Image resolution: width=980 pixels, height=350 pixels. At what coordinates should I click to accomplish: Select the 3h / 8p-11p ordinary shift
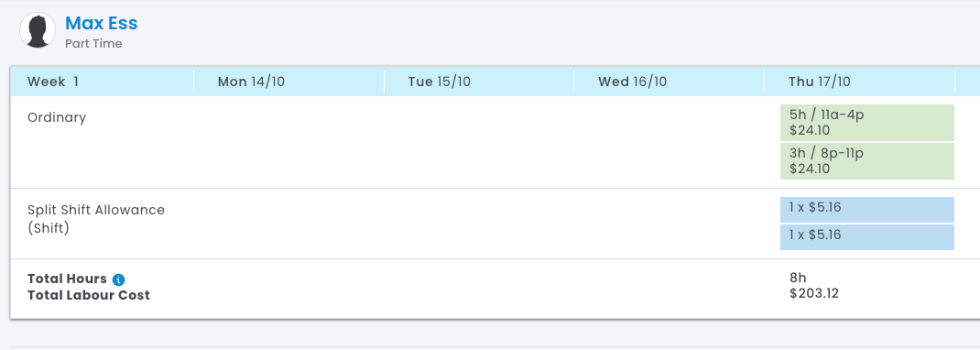(866, 161)
